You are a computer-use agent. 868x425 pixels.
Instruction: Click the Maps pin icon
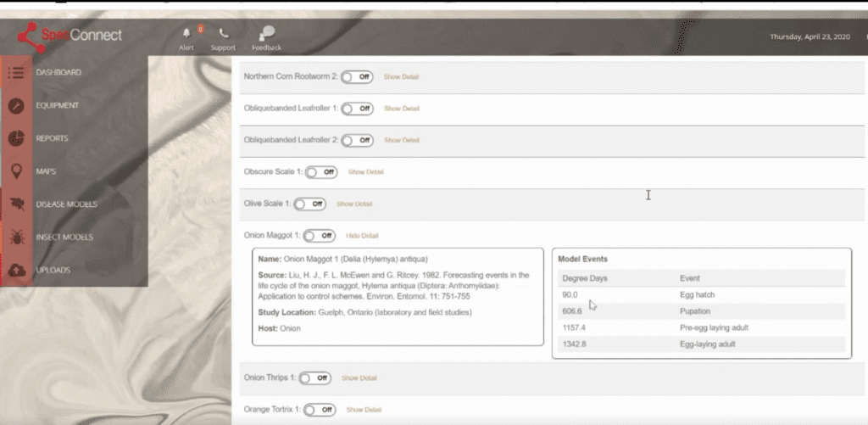16,171
